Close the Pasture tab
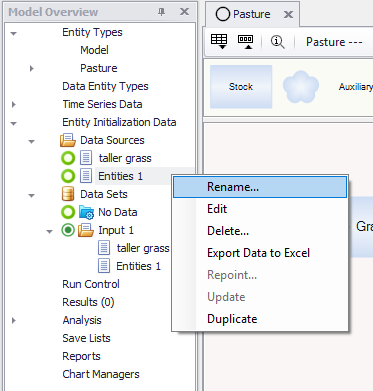This screenshot has width=373, height=391. 288,14
